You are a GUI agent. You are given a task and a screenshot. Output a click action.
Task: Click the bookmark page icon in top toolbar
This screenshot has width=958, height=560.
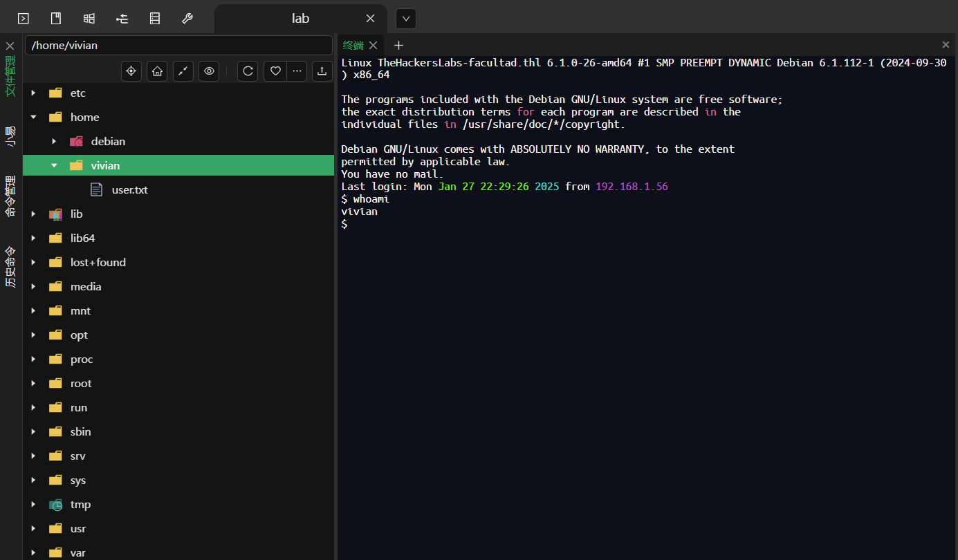click(x=56, y=19)
